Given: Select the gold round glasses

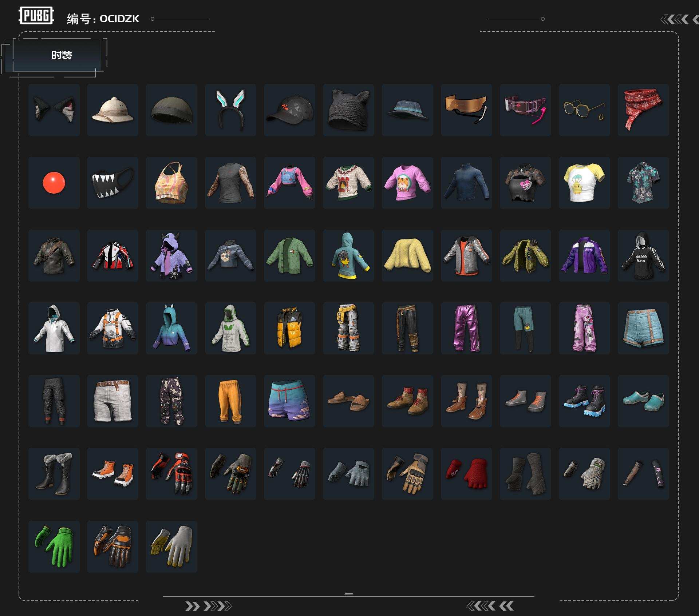Looking at the screenshot, I should pyautogui.click(x=585, y=110).
